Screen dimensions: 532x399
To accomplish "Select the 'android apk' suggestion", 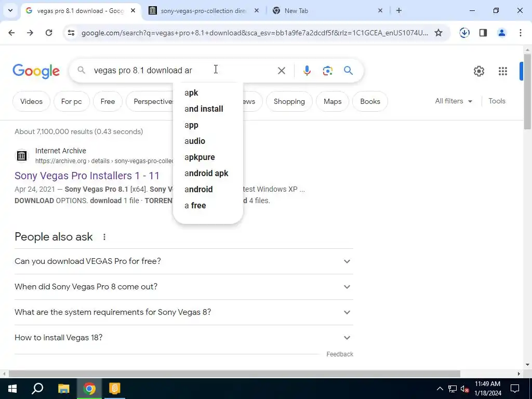I will (x=208, y=173).
